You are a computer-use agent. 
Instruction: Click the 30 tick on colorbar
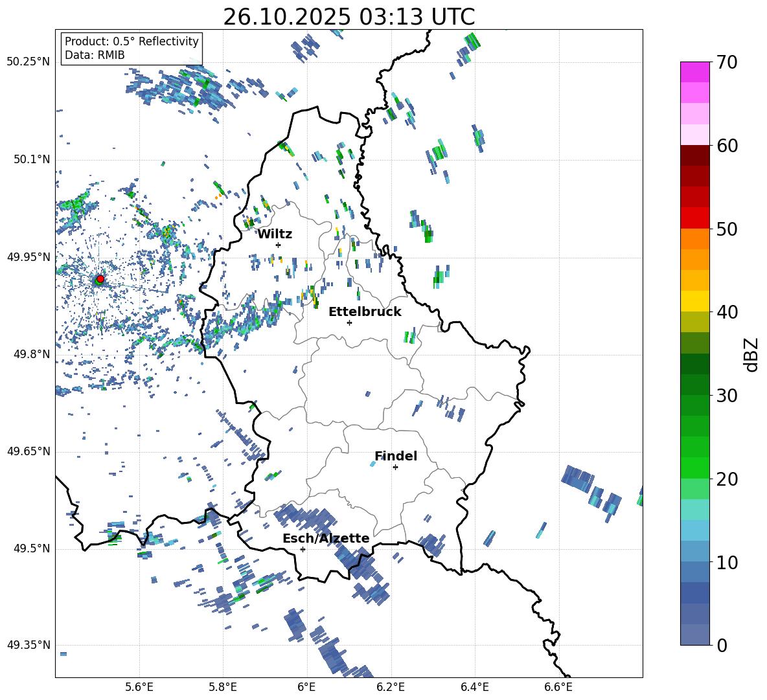[x=727, y=396]
